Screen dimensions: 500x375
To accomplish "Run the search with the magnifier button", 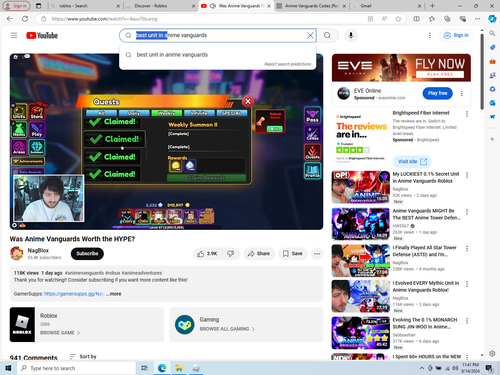I will 327,35.
